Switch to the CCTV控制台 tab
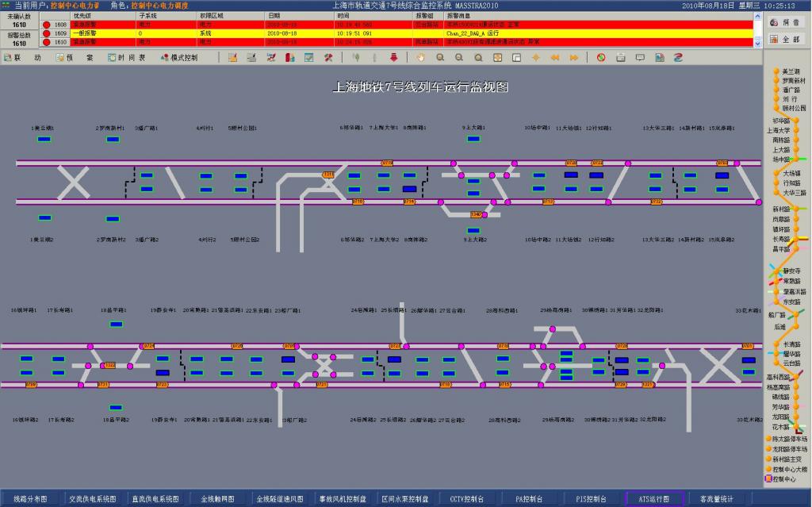Screen dimensions: 812x507 pyautogui.click(x=465, y=499)
